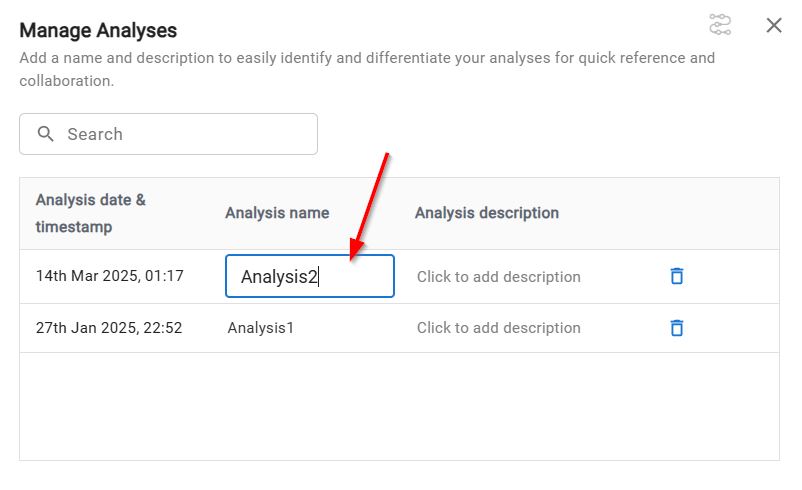This screenshot has width=802, height=490.
Task: Select the 27th Jan 2025, 22:52 timestamp
Action: click(x=109, y=328)
